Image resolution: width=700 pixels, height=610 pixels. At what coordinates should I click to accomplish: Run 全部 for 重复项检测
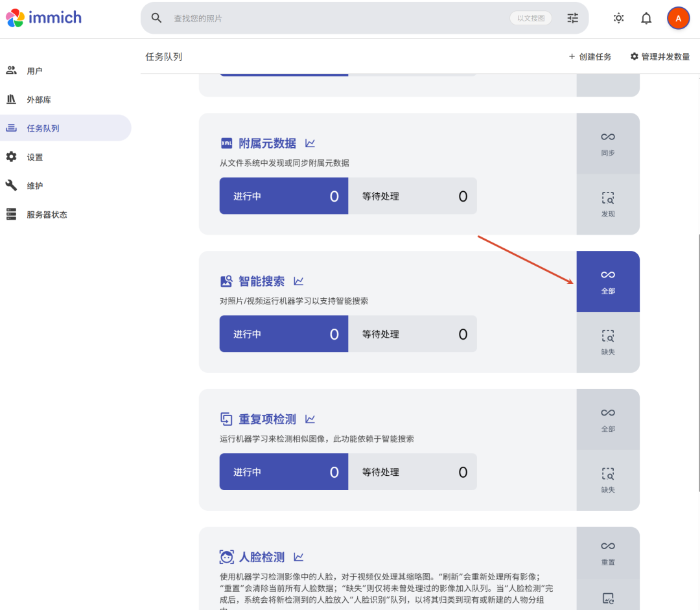(608, 419)
